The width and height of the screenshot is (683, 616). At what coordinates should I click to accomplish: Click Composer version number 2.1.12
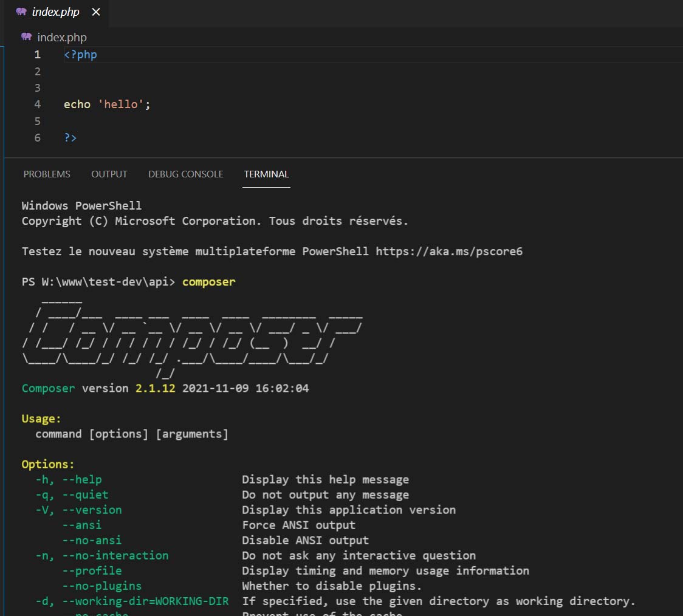tap(156, 388)
